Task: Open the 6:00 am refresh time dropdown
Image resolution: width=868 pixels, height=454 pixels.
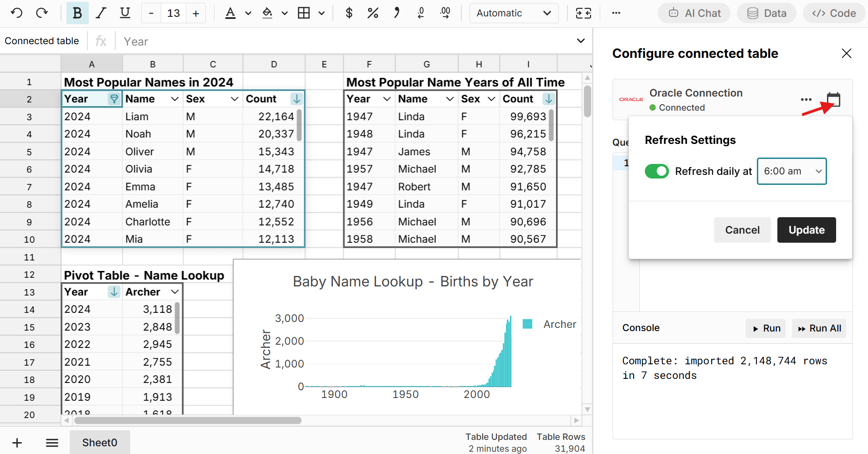Action: (791, 171)
